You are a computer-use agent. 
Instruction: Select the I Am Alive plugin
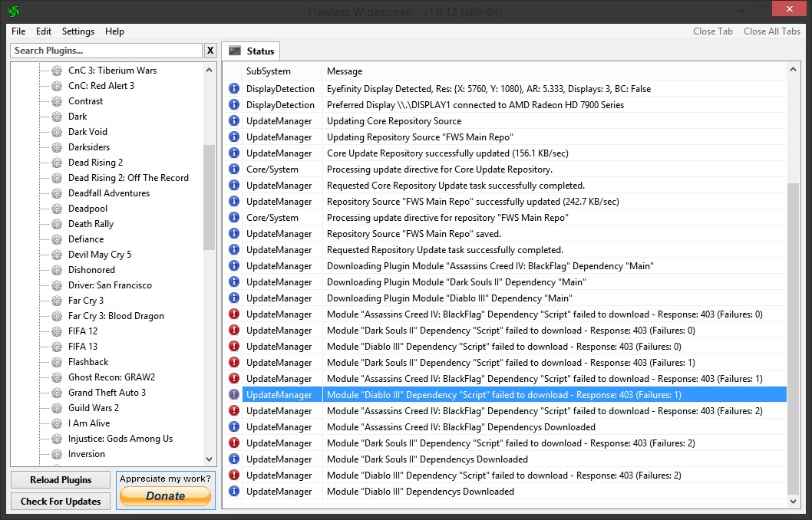(x=89, y=423)
